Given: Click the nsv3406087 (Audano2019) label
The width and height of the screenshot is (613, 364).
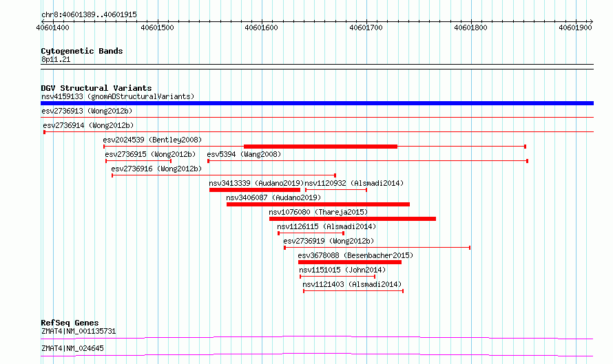Looking at the screenshot, I should click(273, 197).
